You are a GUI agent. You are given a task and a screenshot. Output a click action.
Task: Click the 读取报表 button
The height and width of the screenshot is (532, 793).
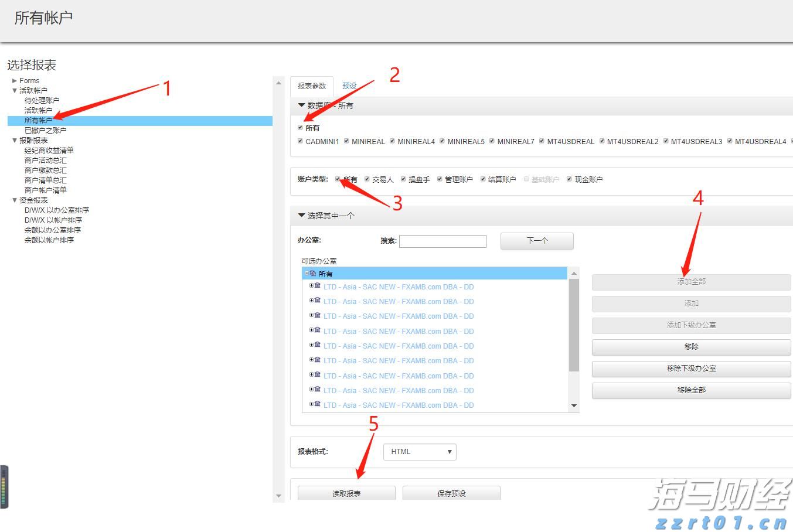pyautogui.click(x=346, y=493)
